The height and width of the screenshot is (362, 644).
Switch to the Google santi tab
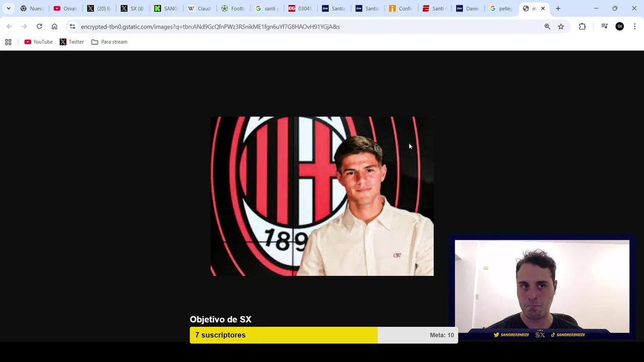click(267, 9)
